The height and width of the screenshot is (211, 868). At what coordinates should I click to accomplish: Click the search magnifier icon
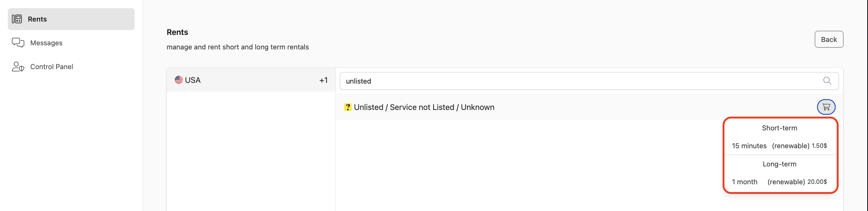point(827,81)
